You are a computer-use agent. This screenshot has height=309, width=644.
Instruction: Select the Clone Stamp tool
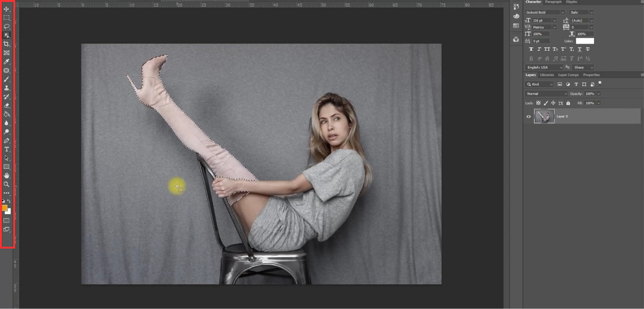[x=7, y=88]
